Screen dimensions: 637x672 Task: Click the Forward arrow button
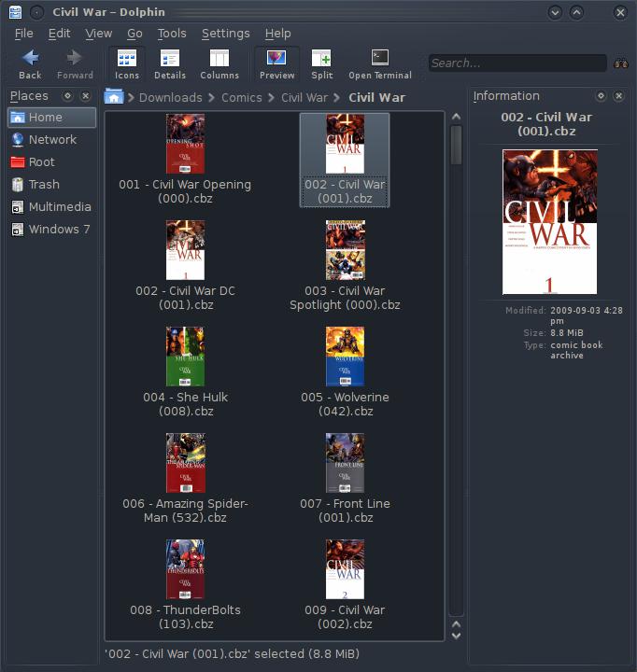(75, 64)
